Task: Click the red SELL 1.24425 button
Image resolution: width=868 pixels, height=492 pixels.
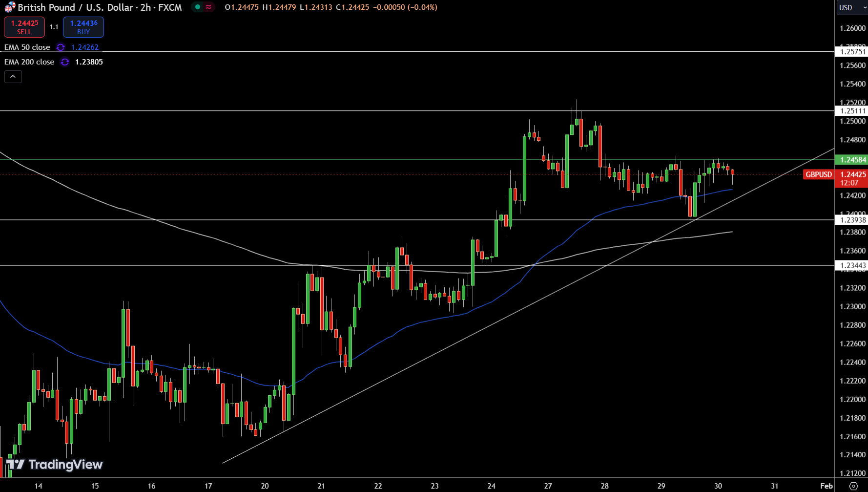Action: [x=24, y=27]
